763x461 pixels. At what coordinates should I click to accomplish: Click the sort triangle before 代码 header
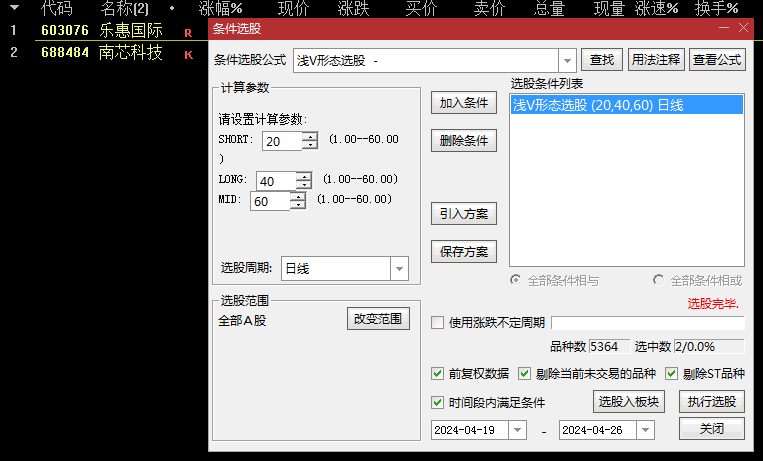tap(14, 7)
